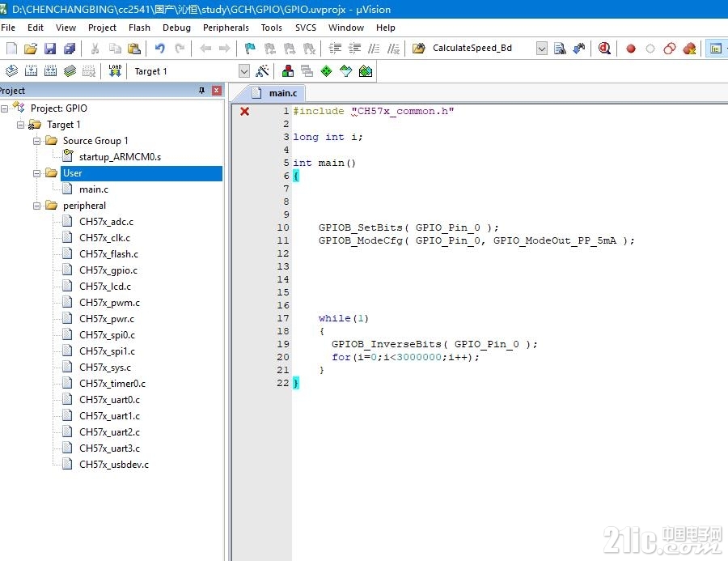728x561 pixels.
Task: Open the Help menu
Action: click(x=385, y=28)
